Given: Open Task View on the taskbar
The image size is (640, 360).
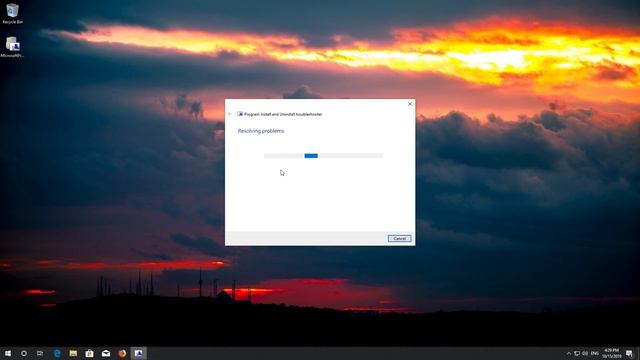Looking at the screenshot, I should (x=40, y=353).
